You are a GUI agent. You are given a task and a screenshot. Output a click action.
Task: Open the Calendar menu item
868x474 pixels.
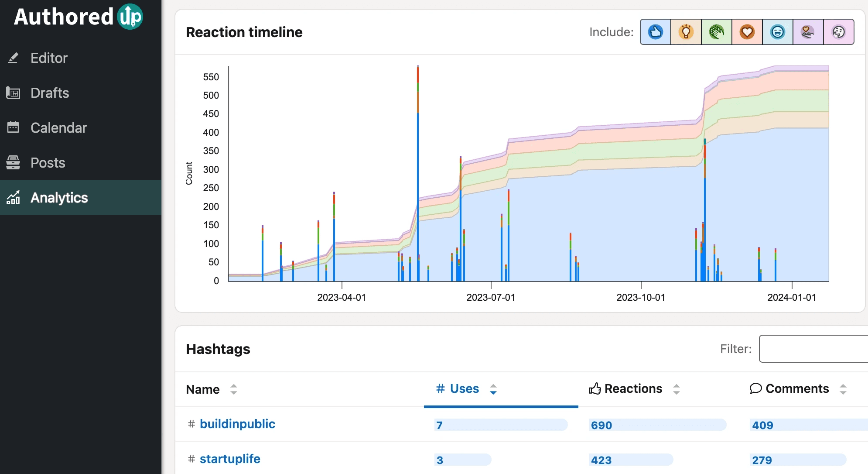pos(59,127)
